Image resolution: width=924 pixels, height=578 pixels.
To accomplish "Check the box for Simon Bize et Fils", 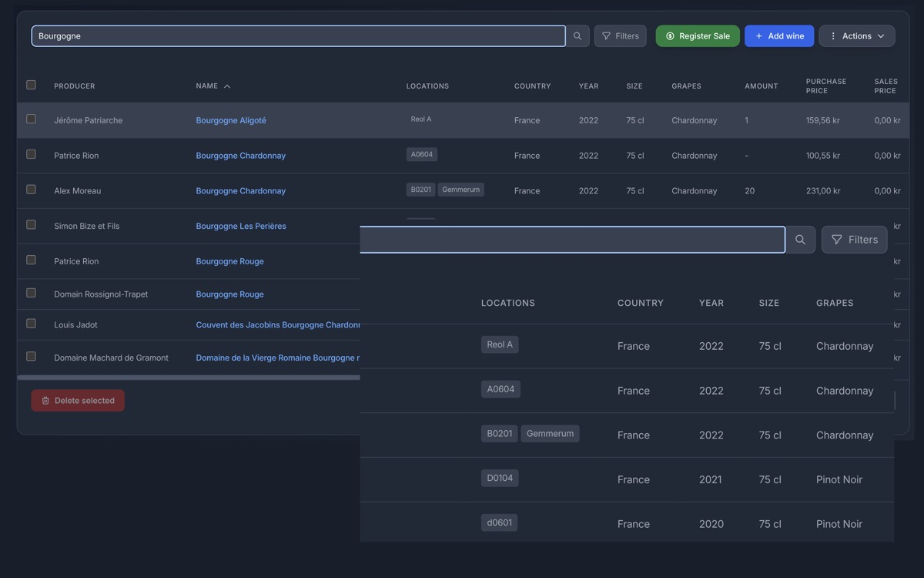I will point(31,225).
